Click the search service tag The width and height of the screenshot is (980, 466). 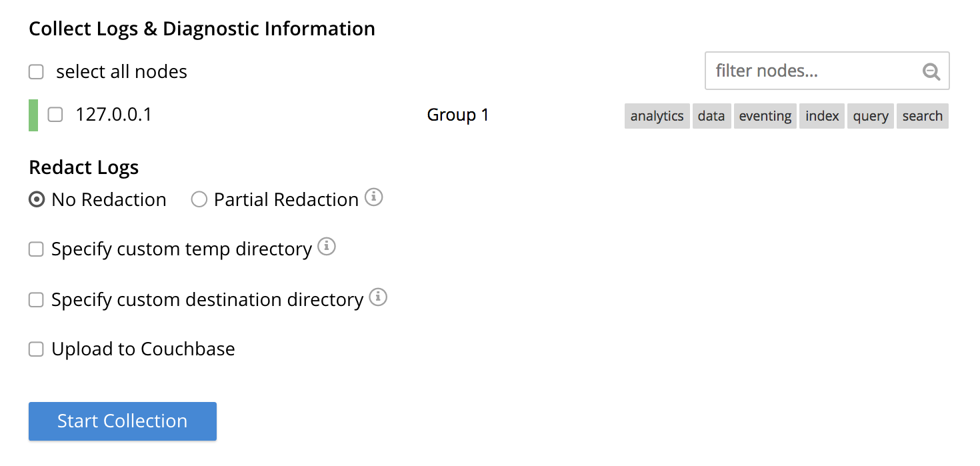pos(922,116)
